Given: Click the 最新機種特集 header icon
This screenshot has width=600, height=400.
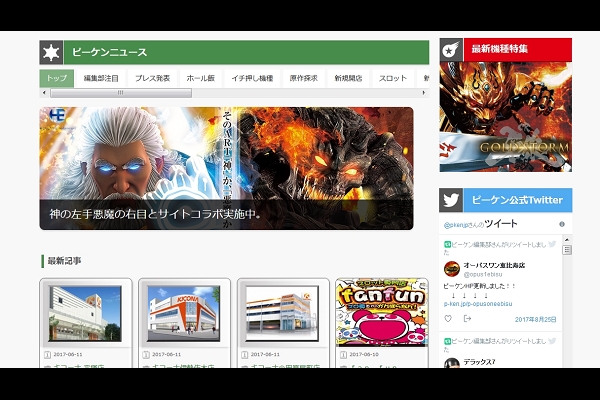Looking at the screenshot, I should coord(452,49).
